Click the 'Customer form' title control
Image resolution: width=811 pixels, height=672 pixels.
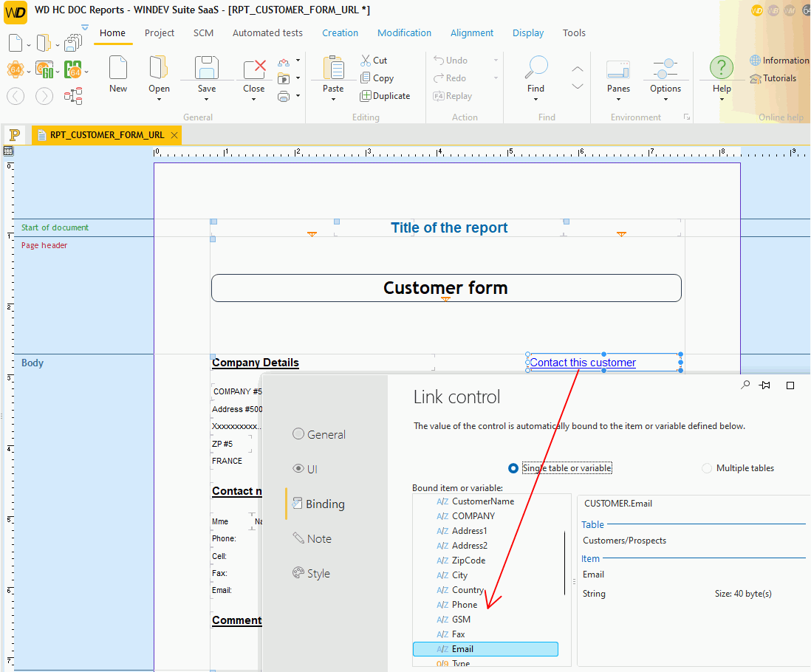coord(446,288)
